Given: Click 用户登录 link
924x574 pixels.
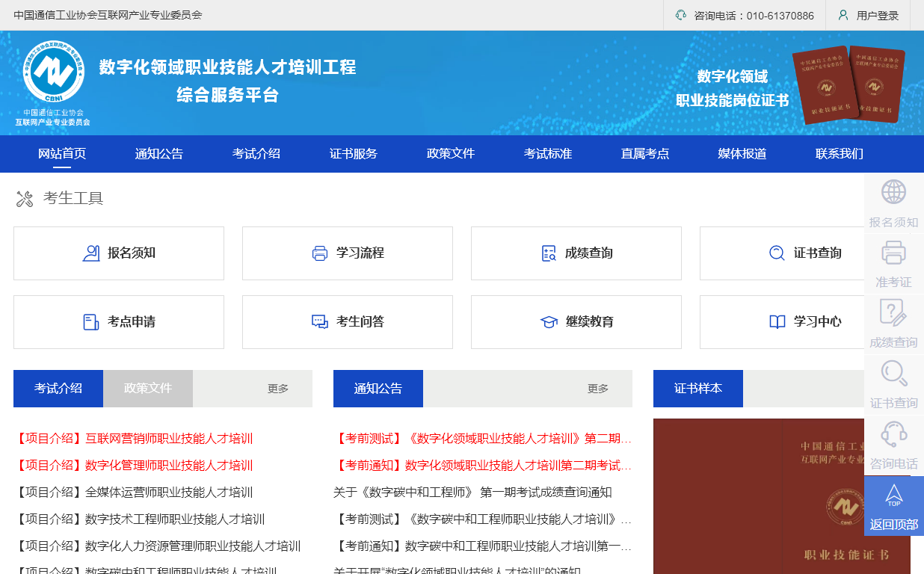Looking at the screenshot, I should [x=878, y=16].
